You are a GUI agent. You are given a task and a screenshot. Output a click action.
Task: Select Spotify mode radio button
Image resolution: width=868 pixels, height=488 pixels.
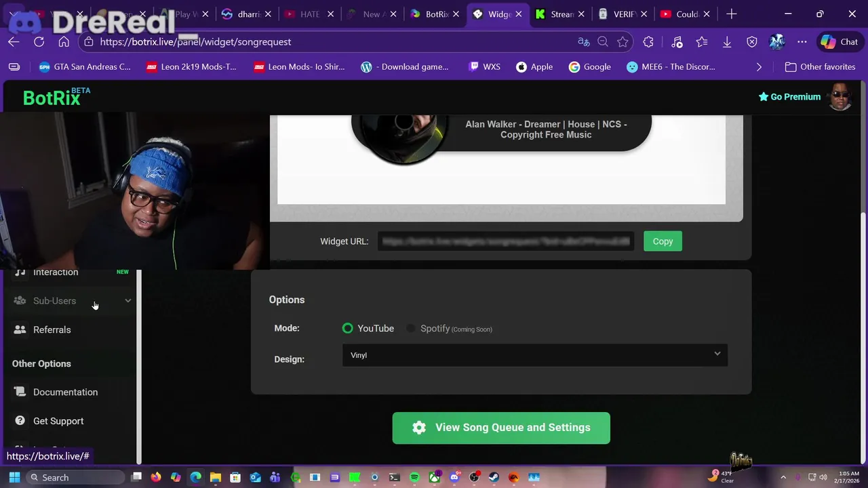411,328
